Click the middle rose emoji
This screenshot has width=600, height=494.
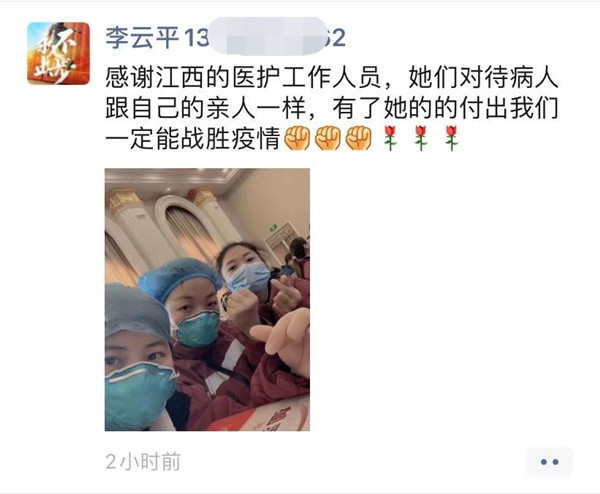point(421,138)
